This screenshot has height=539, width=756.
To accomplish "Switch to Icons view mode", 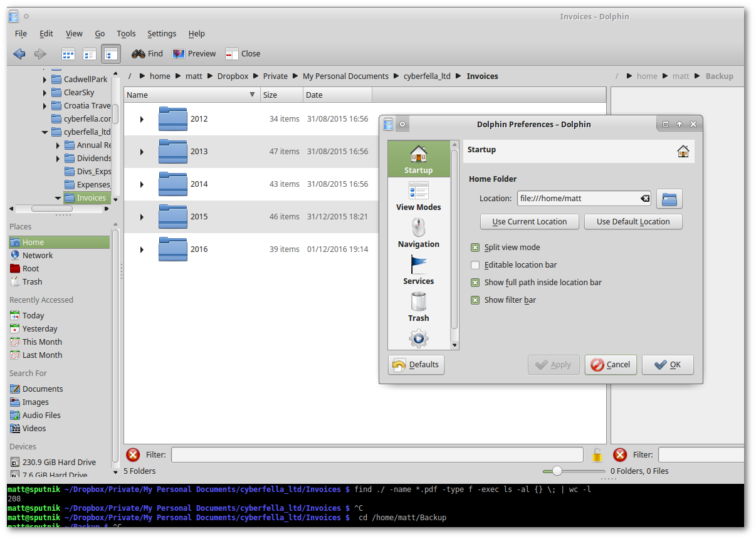I will click(68, 54).
